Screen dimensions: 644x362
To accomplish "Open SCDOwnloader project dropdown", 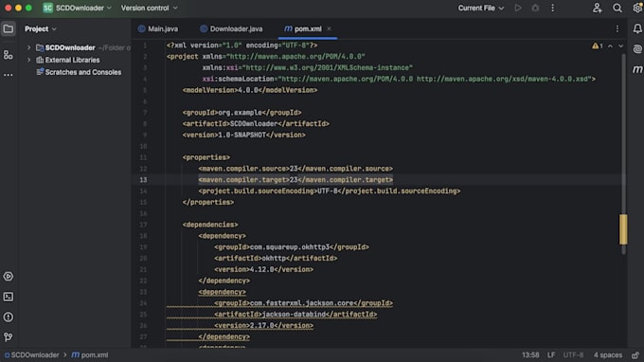I will click(x=83, y=8).
